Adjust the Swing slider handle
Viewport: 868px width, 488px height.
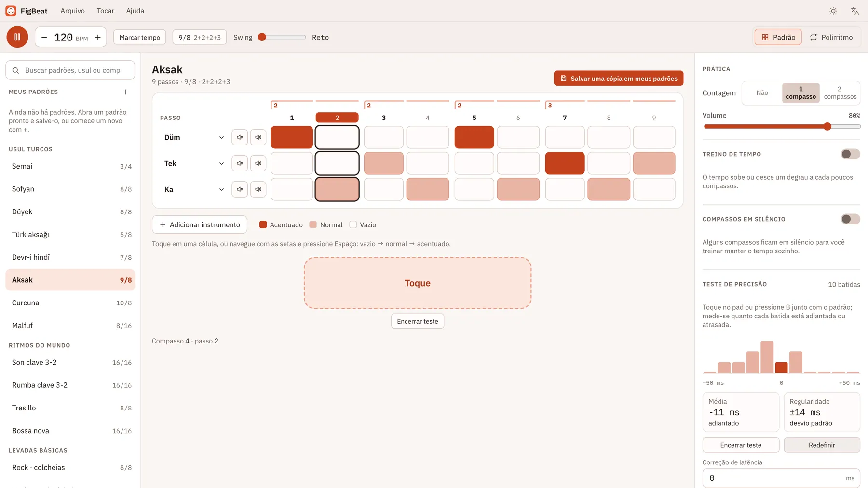[262, 37]
